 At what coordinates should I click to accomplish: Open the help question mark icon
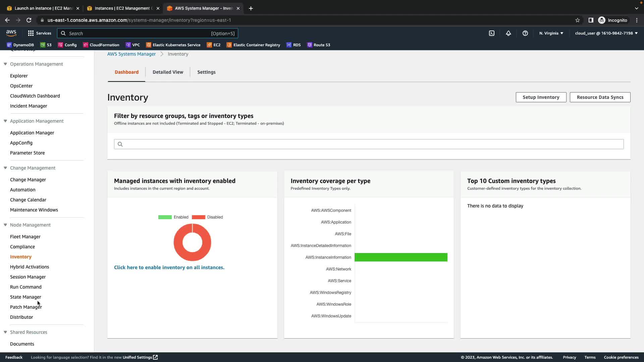click(525, 33)
